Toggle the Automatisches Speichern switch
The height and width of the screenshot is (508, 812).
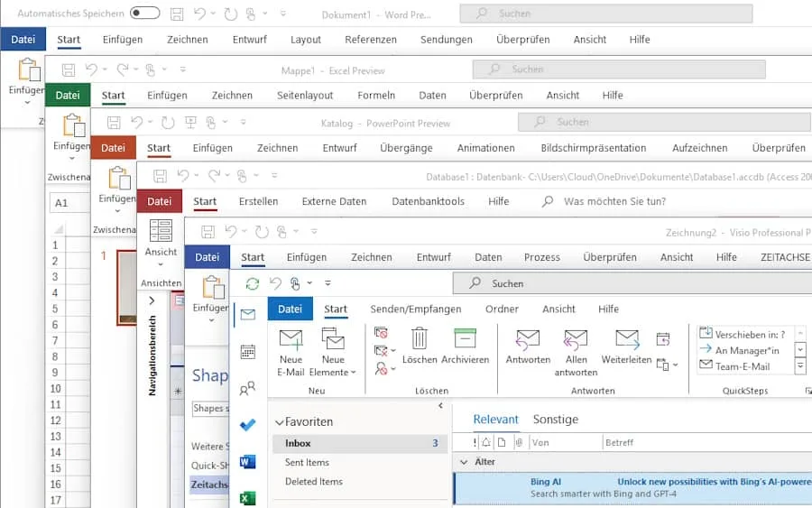[x=144, y=14]
